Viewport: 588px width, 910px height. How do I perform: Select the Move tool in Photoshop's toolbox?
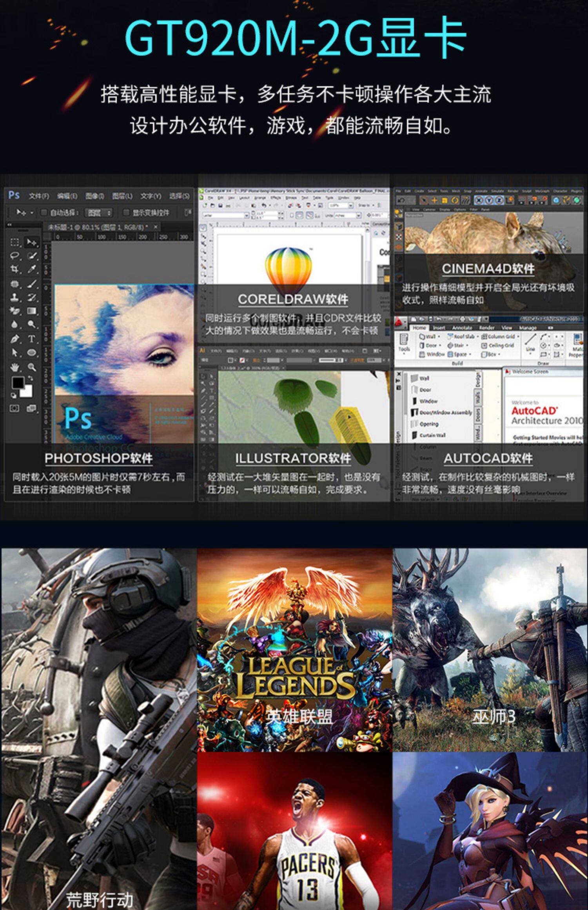click(32, 243)
